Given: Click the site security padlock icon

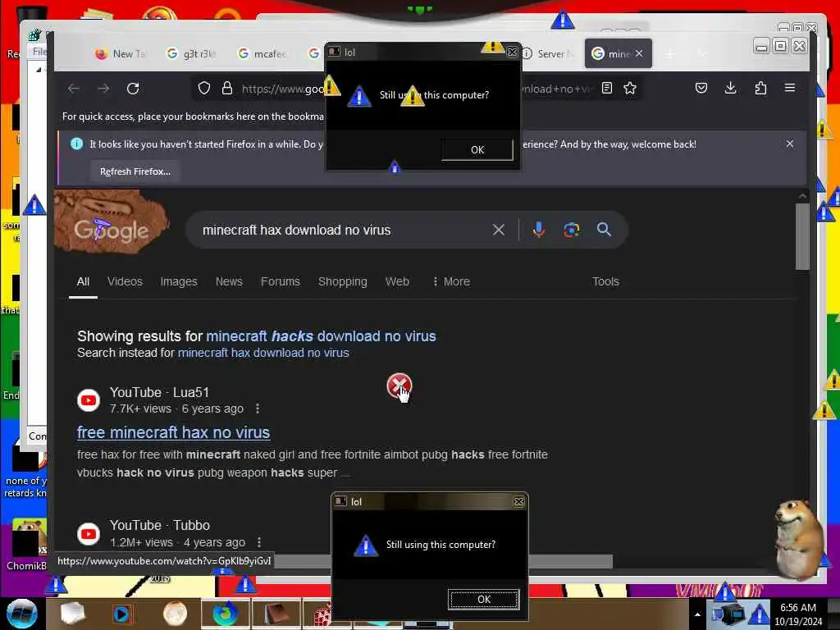Looking at the screenshot, I should point(227,89).
